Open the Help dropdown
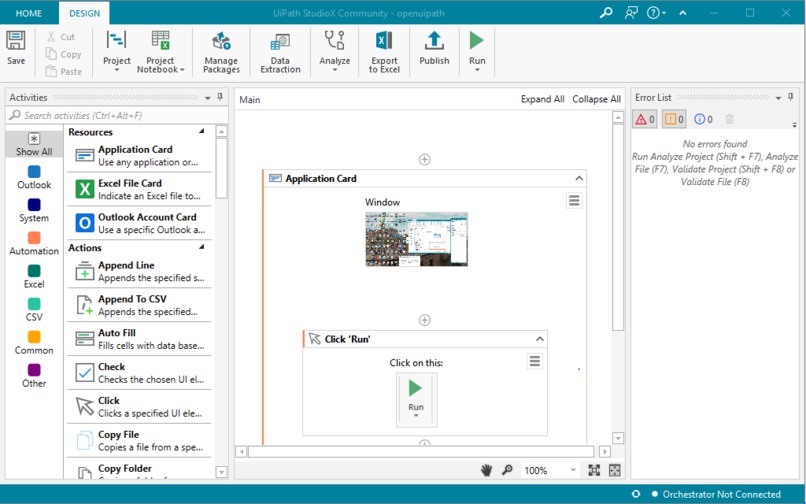The width and height of the screenshot is (806, 504). [656, 13]
